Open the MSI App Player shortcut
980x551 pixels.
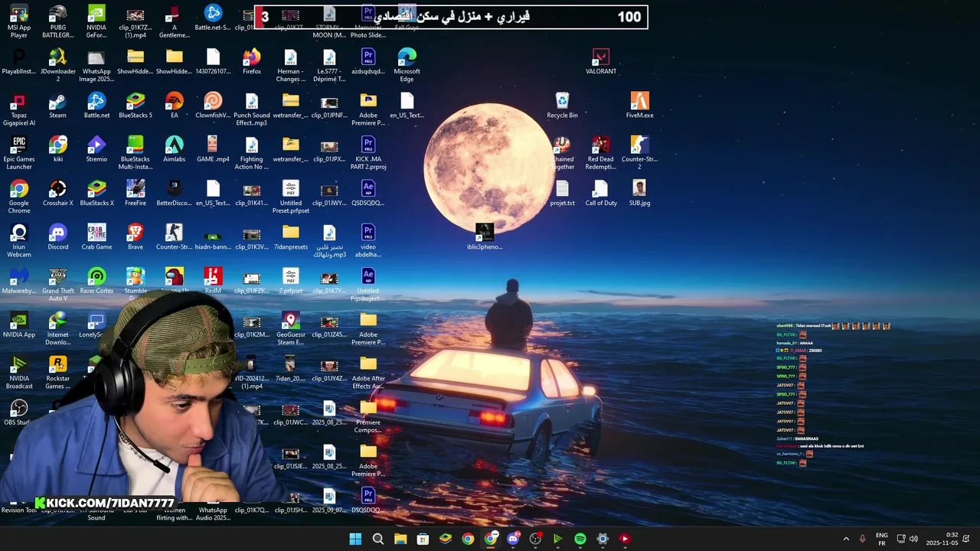pos(19,21)
